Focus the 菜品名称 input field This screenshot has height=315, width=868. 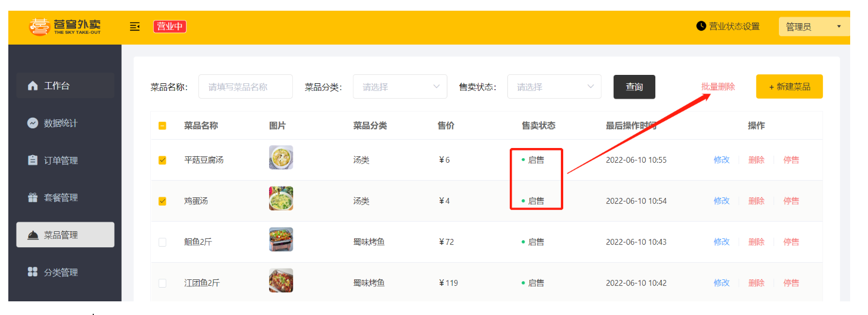click(245, 87)
